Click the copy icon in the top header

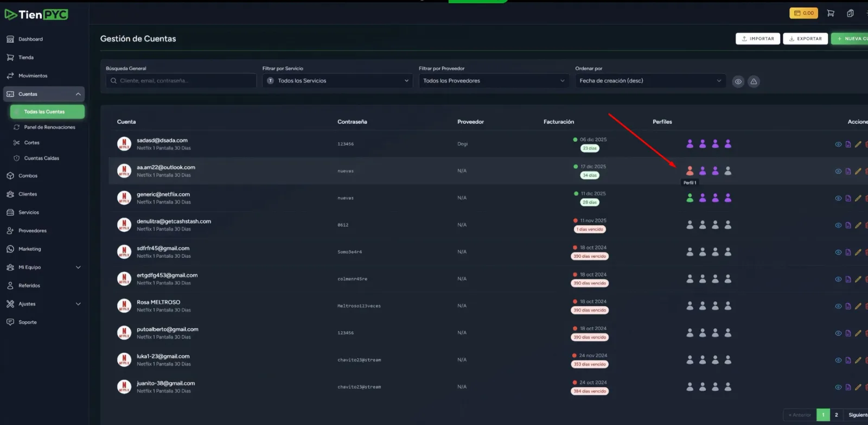[850, 13]
